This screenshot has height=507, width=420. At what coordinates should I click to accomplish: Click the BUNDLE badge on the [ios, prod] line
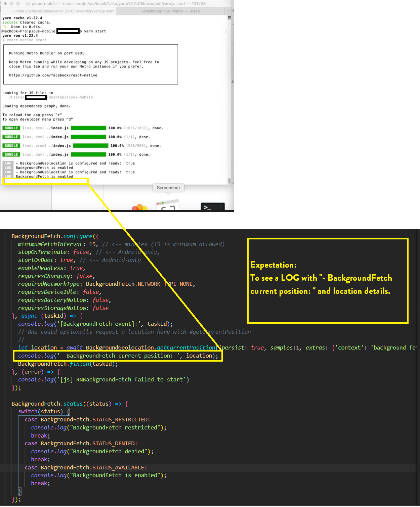11,145
